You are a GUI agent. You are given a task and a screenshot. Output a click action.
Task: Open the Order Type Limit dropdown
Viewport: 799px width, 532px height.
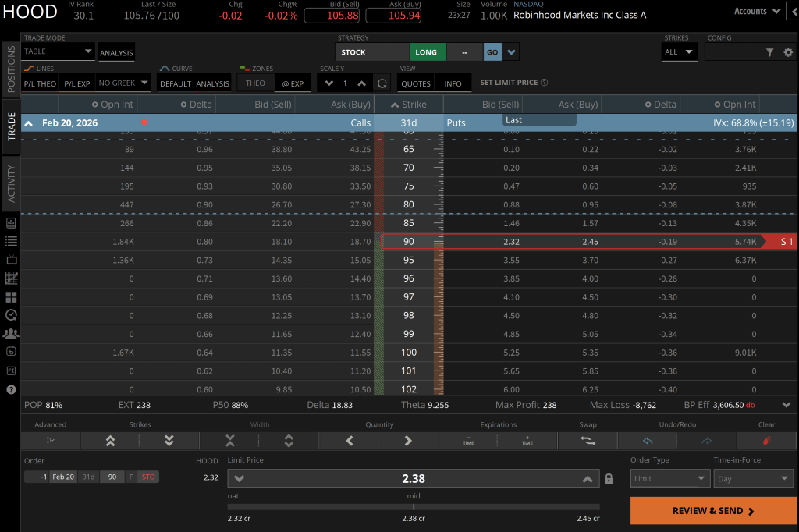click(x=670, y=478)
